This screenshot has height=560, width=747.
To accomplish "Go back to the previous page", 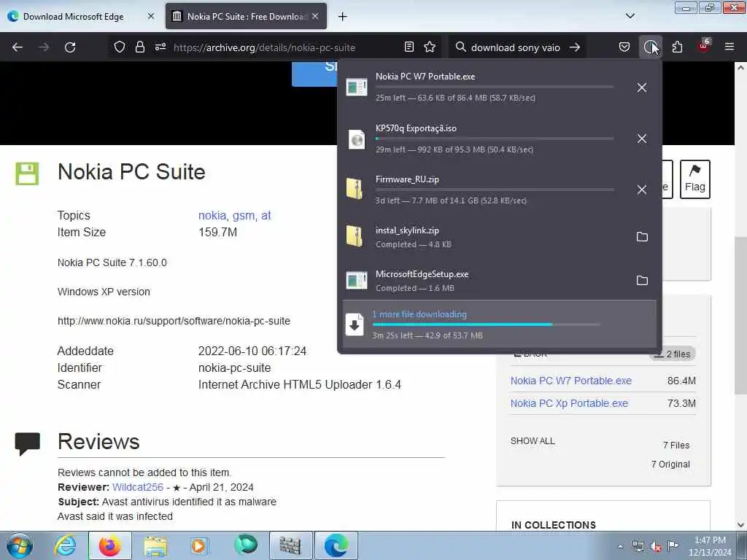I will tap(18, 47).
